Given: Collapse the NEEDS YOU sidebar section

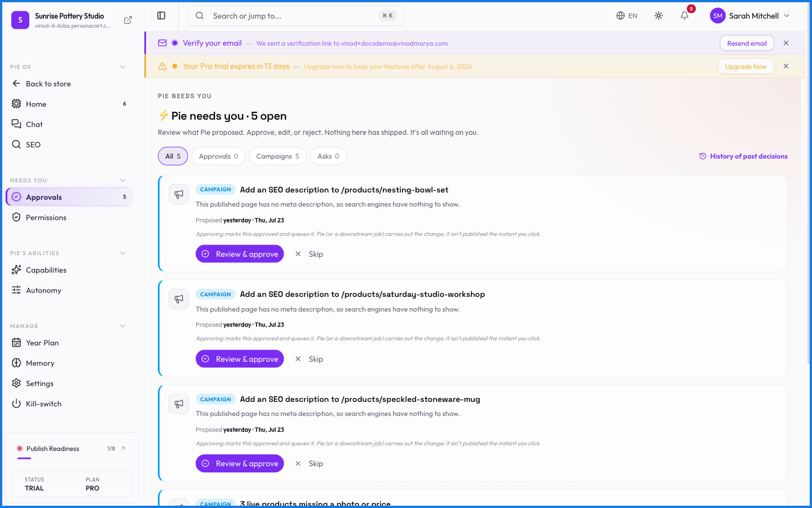Looking at the screenshot, I should pos(123,181).
